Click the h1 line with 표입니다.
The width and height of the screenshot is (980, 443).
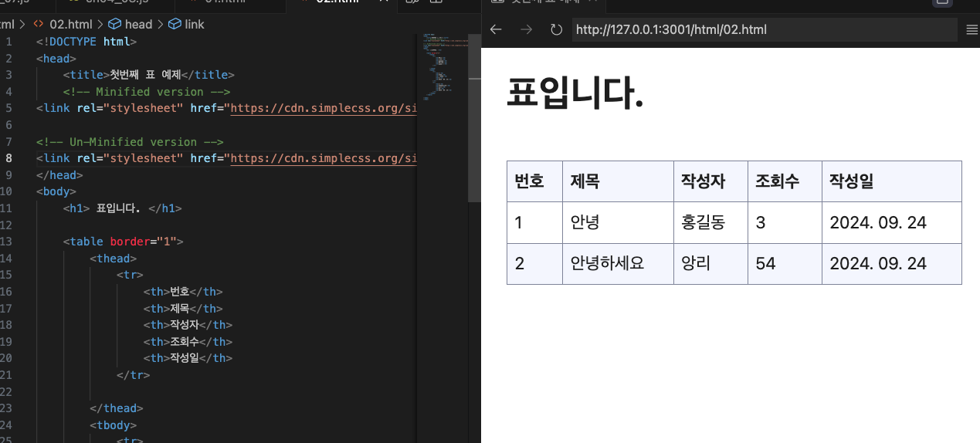point(122,208)
